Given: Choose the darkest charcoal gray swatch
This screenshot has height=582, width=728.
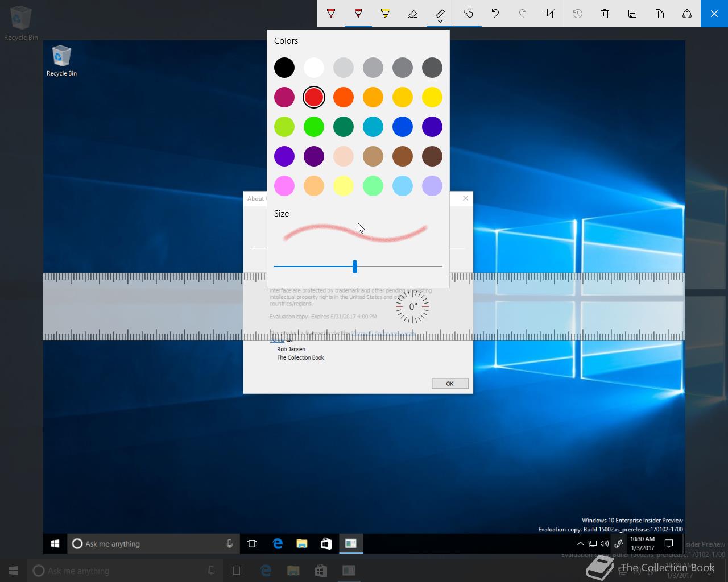Looking at the screenshot, I should coord(432,68).
